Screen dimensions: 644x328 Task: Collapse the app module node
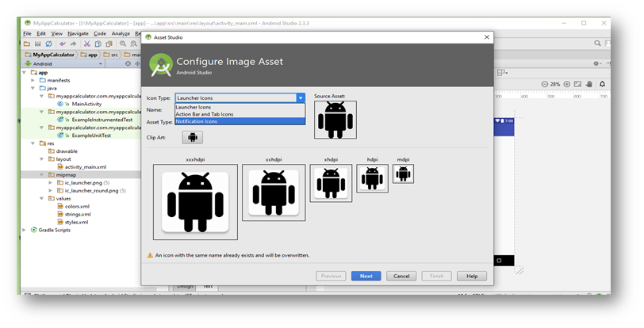[x=25, y=73]
